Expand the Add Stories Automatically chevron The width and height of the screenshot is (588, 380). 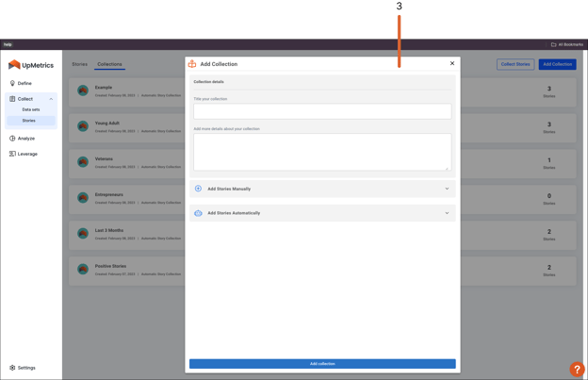447,213
